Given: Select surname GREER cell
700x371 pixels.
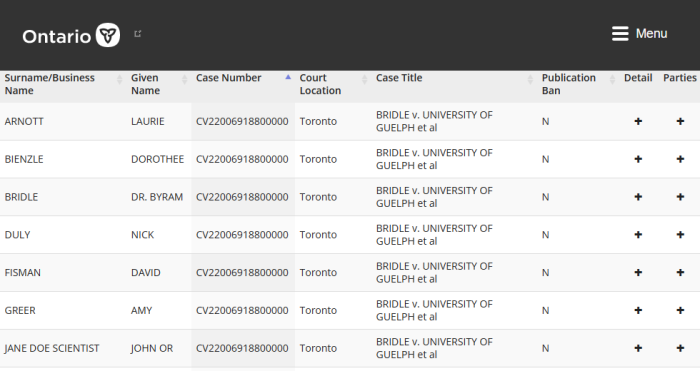Looking at the screenshot, I should coord(20,310).
